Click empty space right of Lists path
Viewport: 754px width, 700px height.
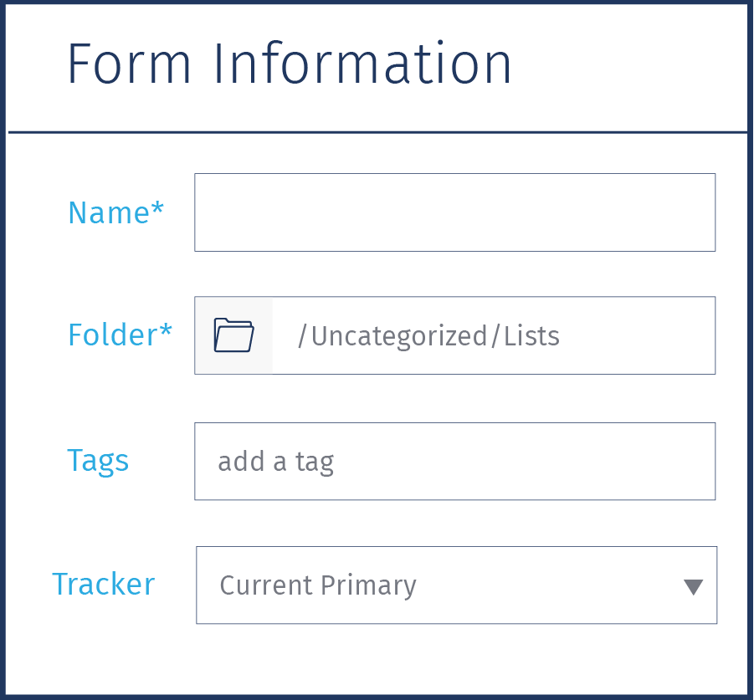point(637,336)
